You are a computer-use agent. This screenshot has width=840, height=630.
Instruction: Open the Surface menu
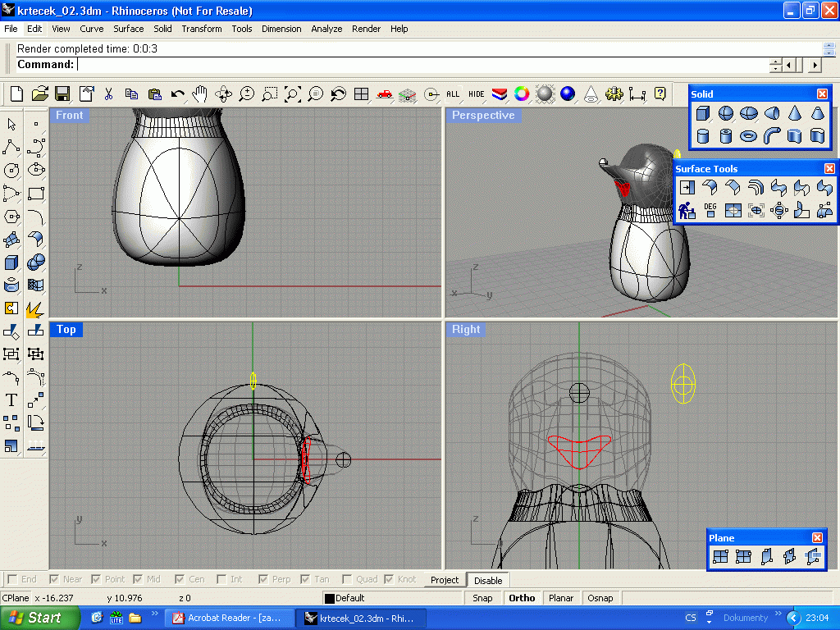pyautogui.click(x=129, y=29)
